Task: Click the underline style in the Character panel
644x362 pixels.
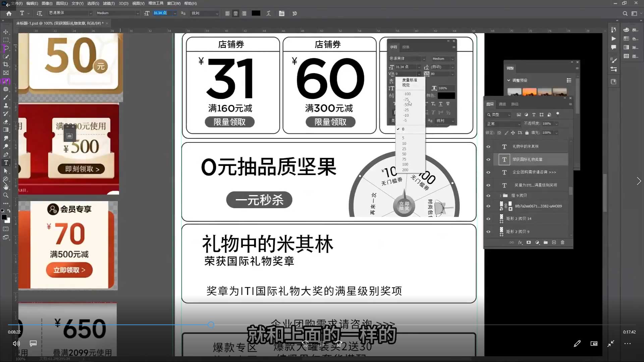Action: point(440,104)
